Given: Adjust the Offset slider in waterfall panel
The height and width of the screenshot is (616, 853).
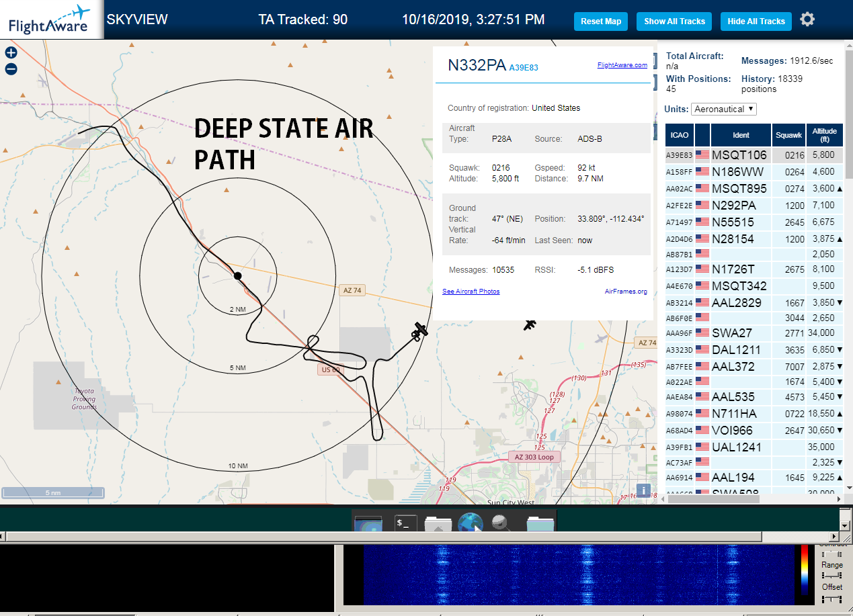Looking at the screenshot, I should (x=832, y=598).
